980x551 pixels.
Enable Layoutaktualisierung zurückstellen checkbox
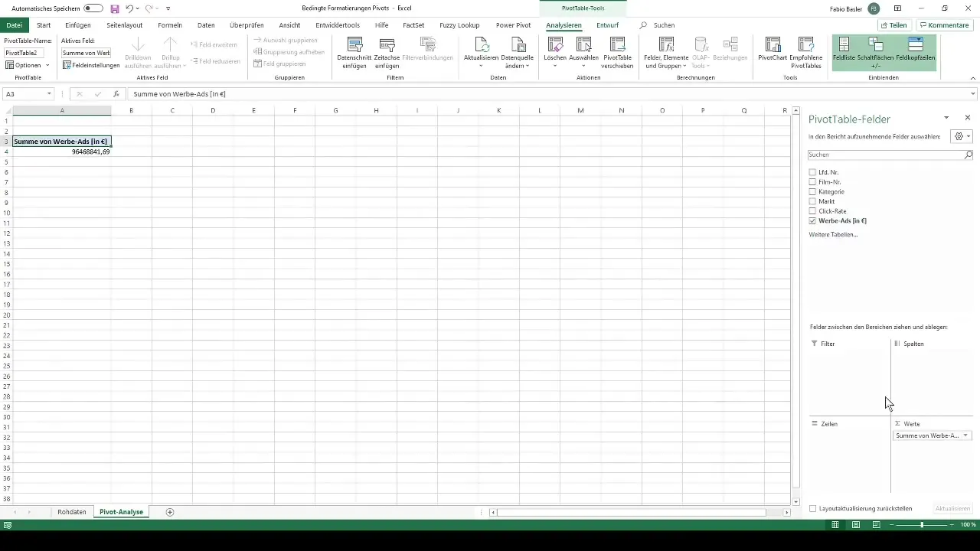click(813, 508)
